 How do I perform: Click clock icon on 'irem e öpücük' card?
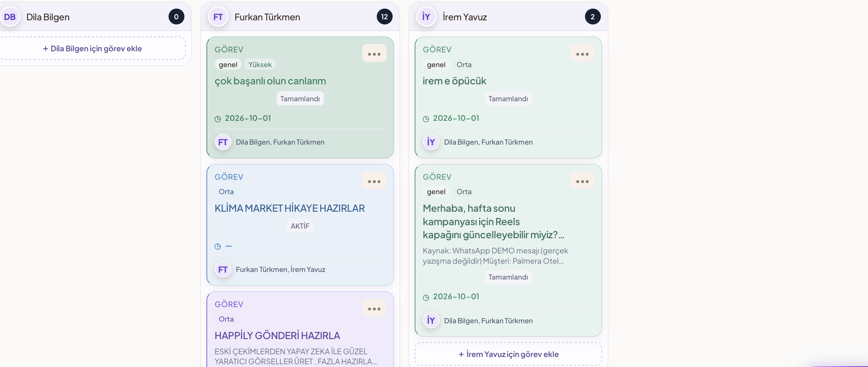point(426,119)
